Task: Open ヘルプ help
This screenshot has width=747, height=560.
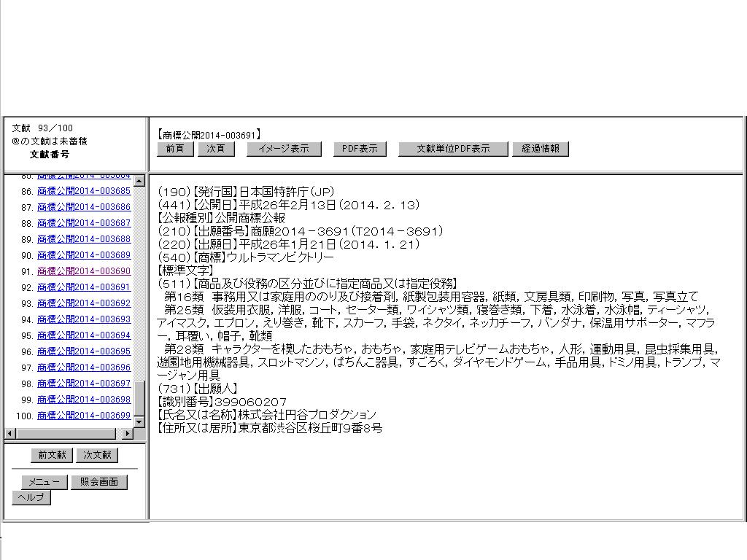Action: [31, 497]
